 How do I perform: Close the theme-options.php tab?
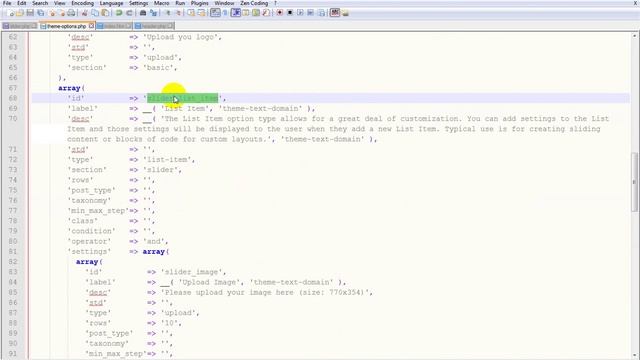coord(91,26)
